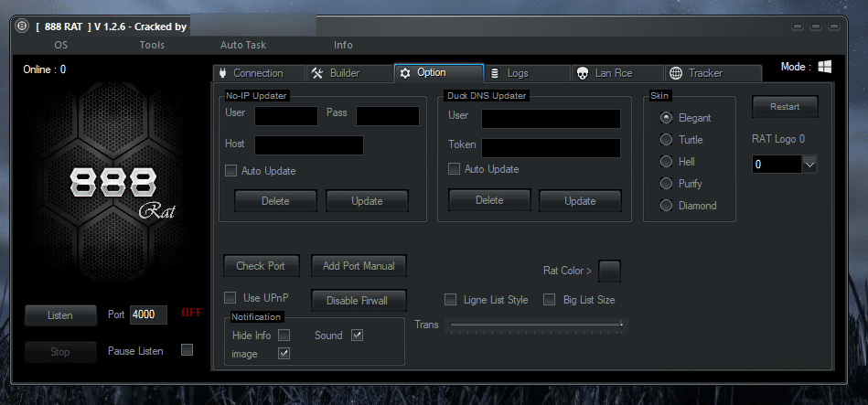Click the Check Port button
The image size is (868, 405).
coord(261,266)
